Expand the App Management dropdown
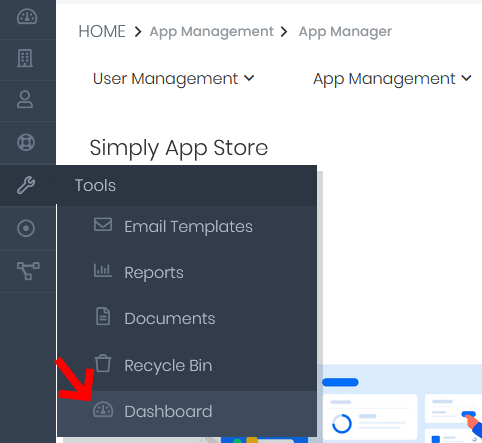 (392, 79)
